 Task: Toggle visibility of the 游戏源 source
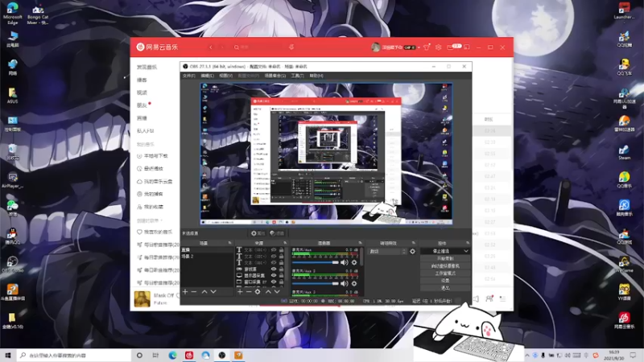tap(274, 269)
